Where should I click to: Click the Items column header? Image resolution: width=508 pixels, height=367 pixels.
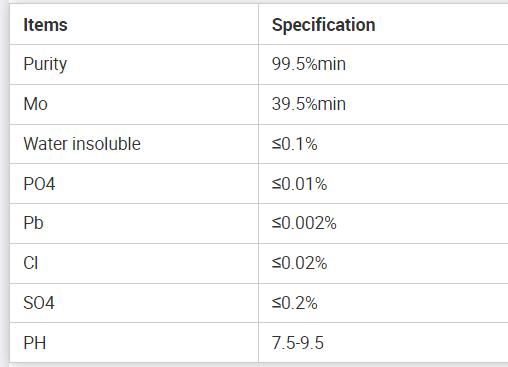(45, 25)
